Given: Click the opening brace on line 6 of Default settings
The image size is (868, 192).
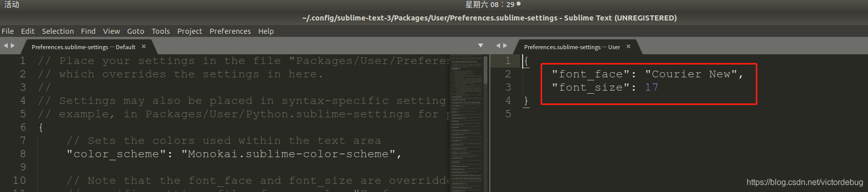Looking at the screenshot, I should (41, 127).
